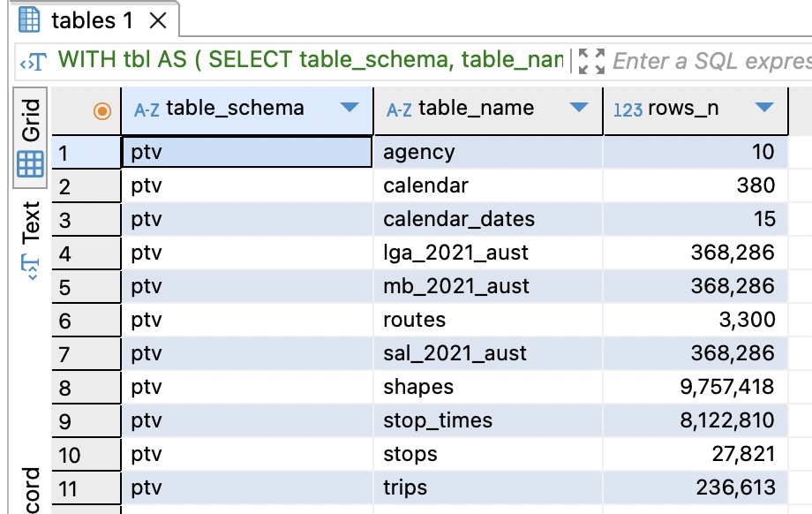Select row header 5

pyautogui.click(x=86, y=286)
